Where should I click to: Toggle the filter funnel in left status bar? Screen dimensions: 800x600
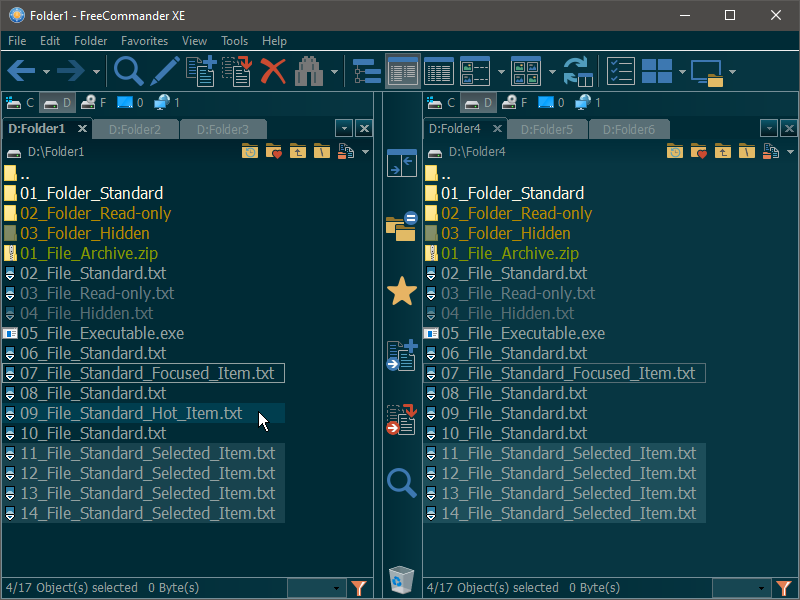(360, 588)
